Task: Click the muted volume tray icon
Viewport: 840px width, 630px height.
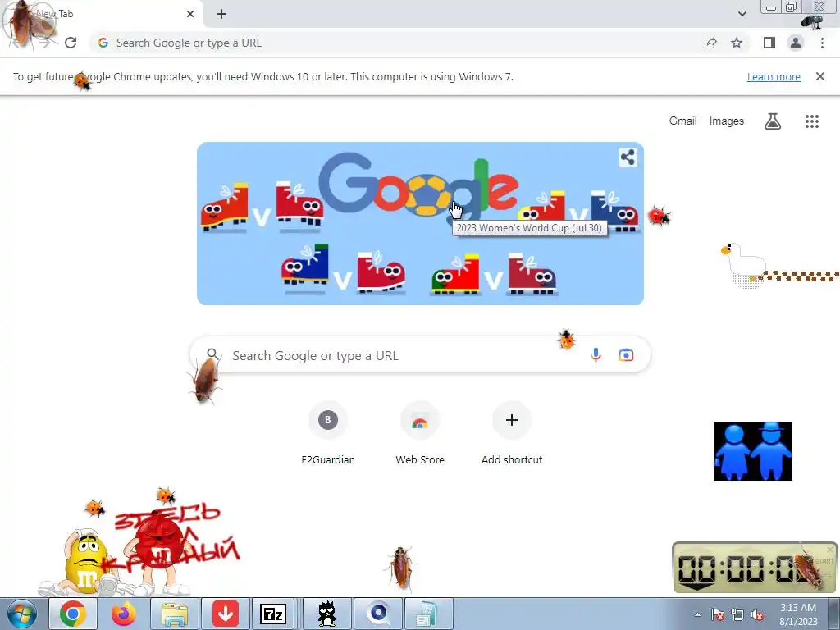Action: (x=757, y=614)
